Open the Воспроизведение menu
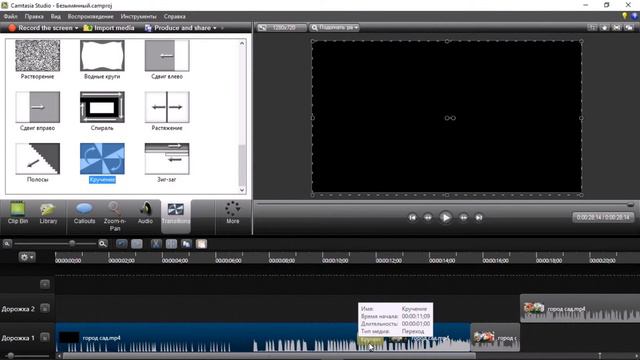 pyautogui.click(x=91, y=16)
